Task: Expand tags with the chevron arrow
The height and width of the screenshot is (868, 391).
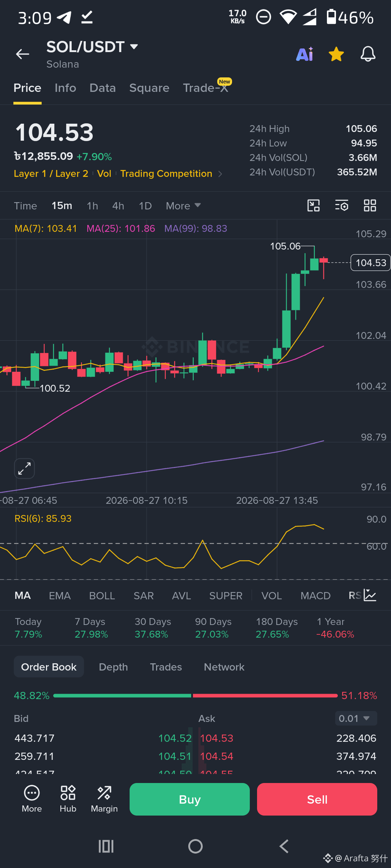Action: pyautogui.click(x=220, y=174)
